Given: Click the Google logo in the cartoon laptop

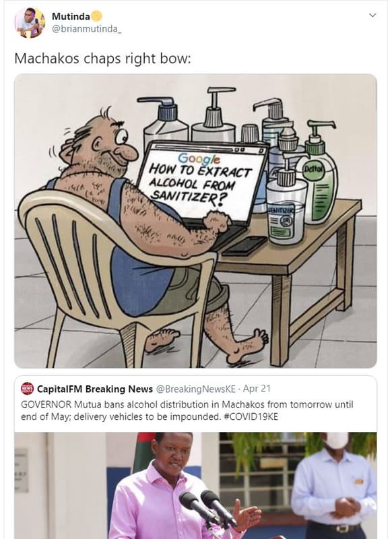Looking at the screenshot, I should pos(199,158).
